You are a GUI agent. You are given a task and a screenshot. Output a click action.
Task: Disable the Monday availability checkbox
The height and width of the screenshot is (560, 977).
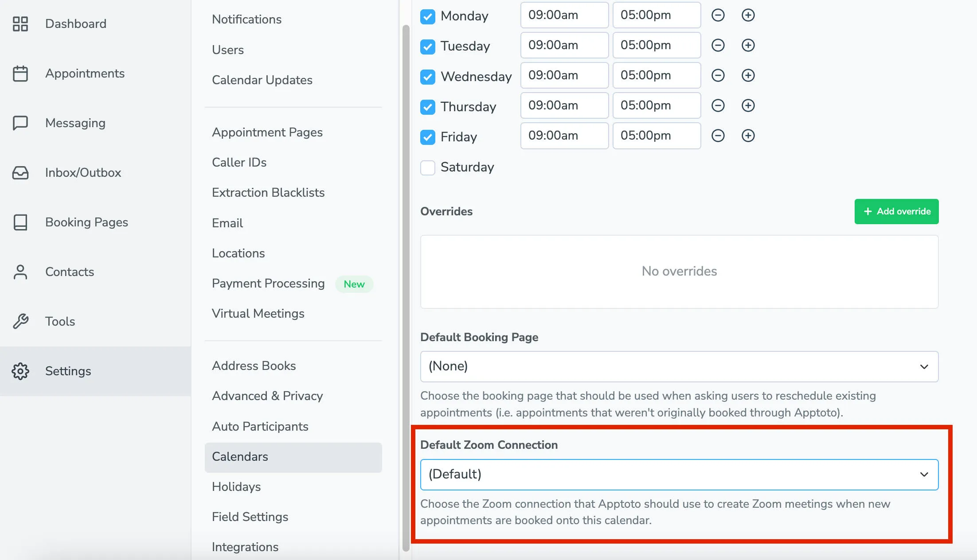(x=427, y=16)
